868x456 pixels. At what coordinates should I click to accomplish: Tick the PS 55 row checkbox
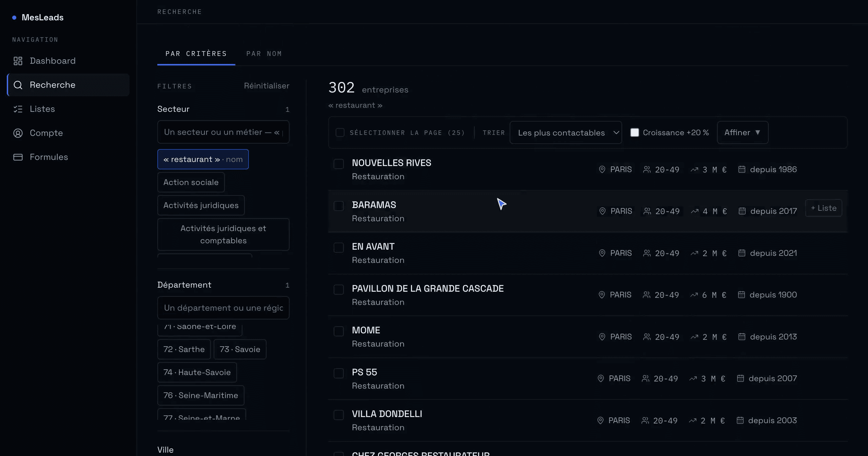pyautogui.click(x=339, y=373)
